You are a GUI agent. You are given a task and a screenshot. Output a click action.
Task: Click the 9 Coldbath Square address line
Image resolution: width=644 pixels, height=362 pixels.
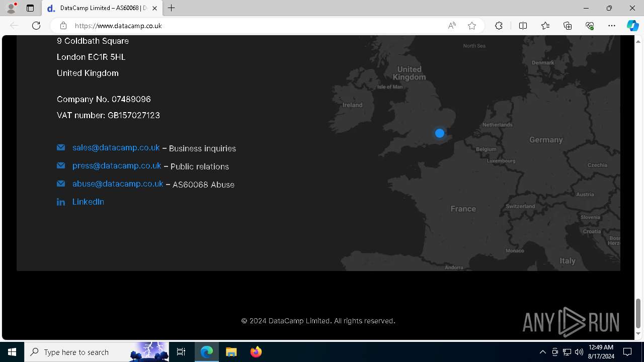(93, 41)
